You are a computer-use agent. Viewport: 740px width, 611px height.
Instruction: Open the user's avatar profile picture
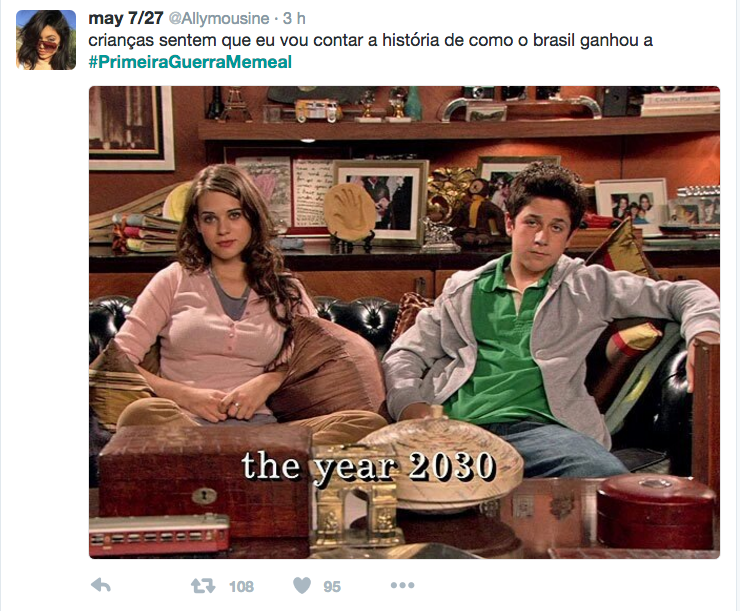pos(46,40)
